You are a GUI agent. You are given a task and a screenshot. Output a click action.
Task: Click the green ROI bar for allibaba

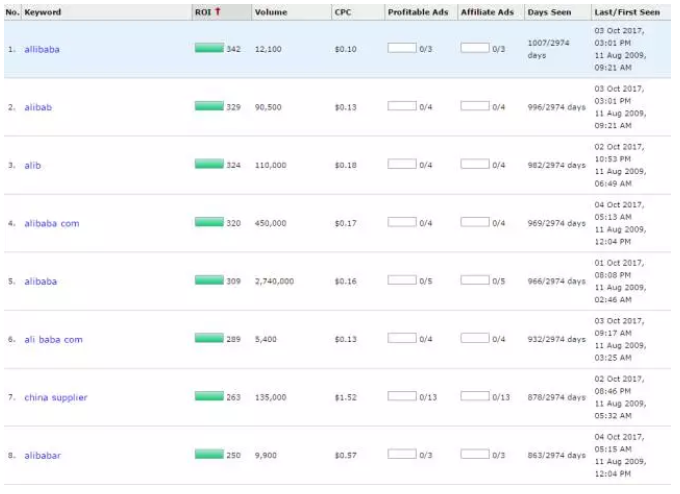pos(209,48)
